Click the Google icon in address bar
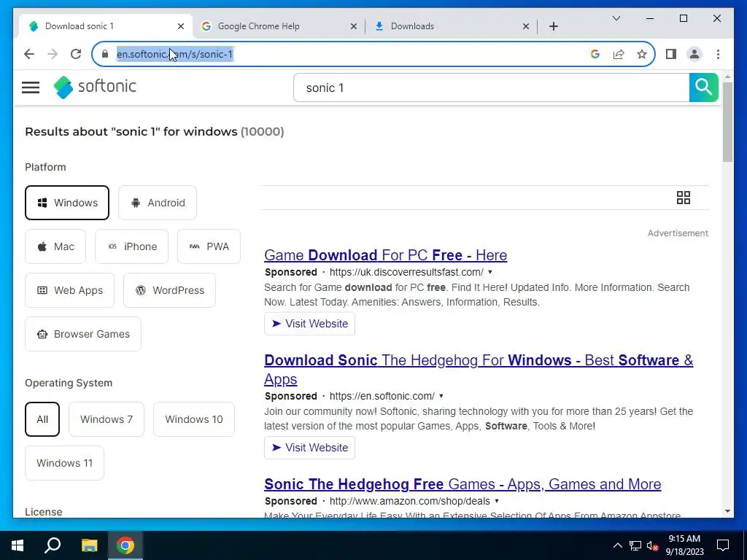The width and height of the screenshot is (747, 560). coord(595,54)
